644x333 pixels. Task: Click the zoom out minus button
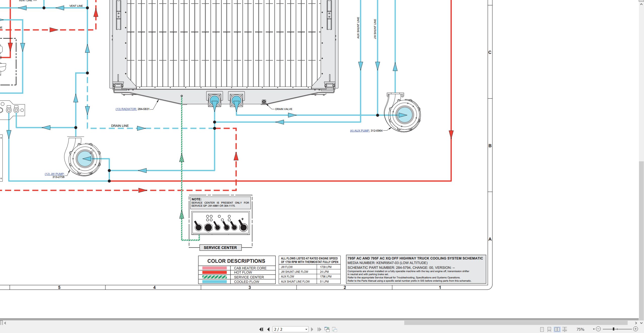[598, 329]
